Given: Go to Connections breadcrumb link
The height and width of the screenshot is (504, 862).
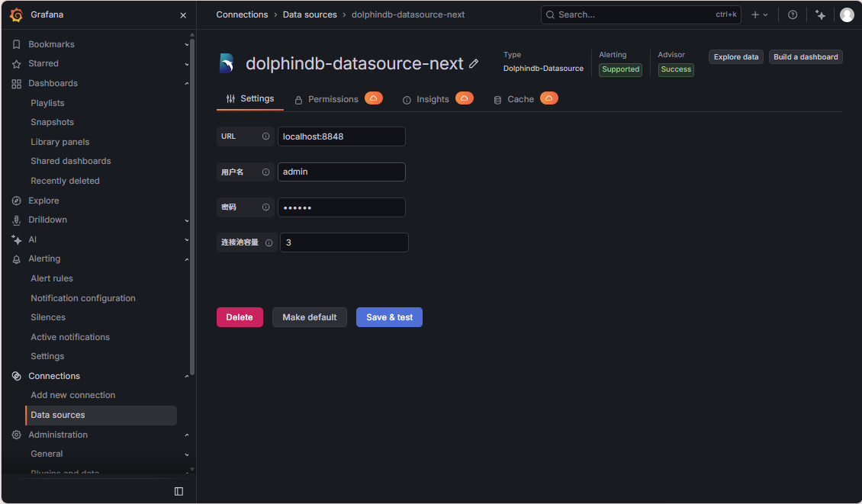Looking at the screenshot, I should (242, 14).
